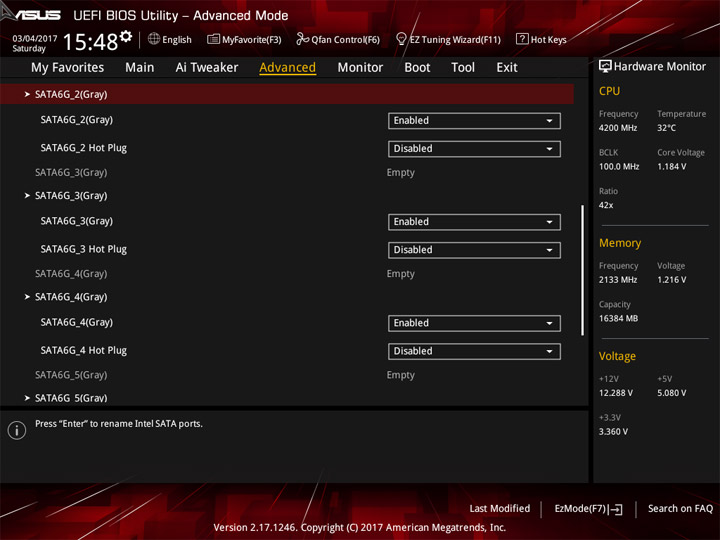This screenshot has height=540, width=720.
Task: Click the SATA6G_4 Hot Plug label
Action: (84, 350)
